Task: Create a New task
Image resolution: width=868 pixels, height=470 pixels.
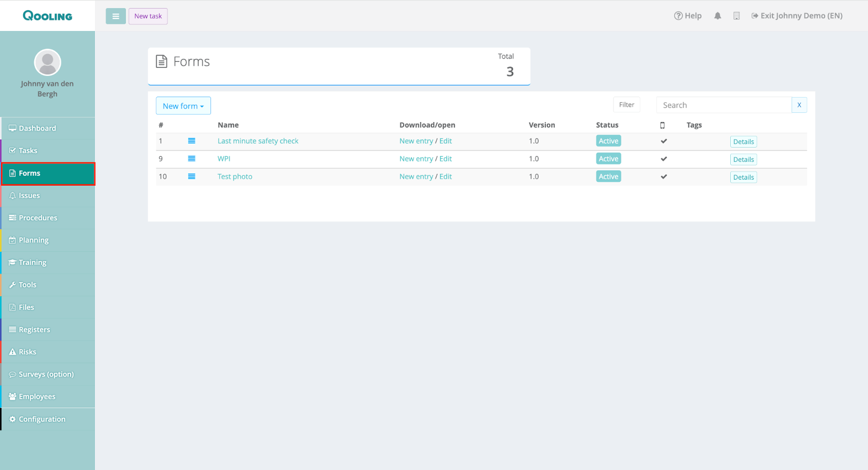Action: [x=148, y=16]
